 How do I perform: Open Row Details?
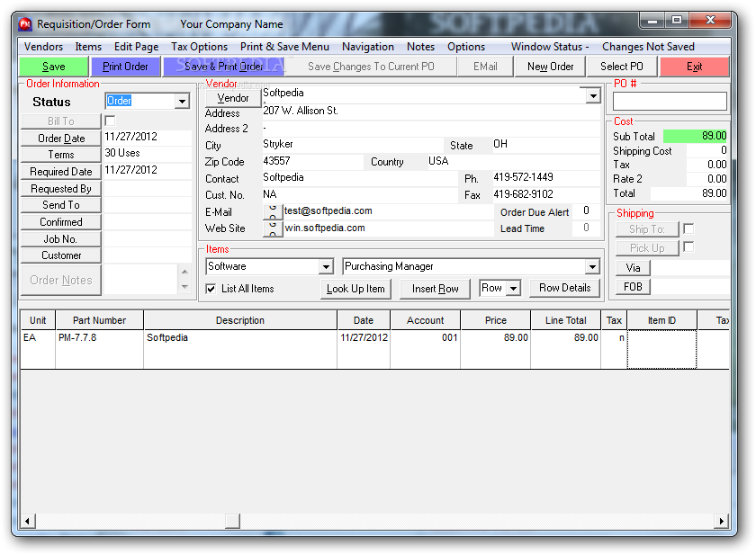coord(564,288)
